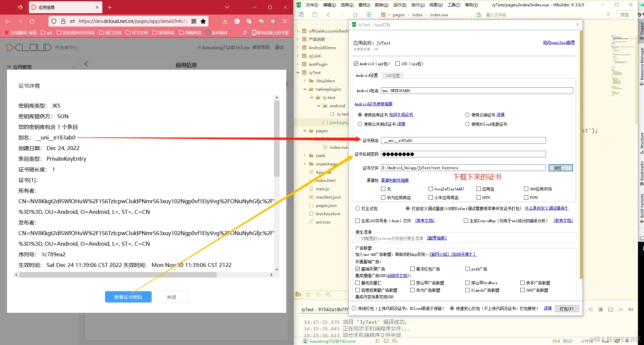Click 查看证书密码 button
Image resolution: width=644 pixels, height=345 pixels.
(128, 297)
